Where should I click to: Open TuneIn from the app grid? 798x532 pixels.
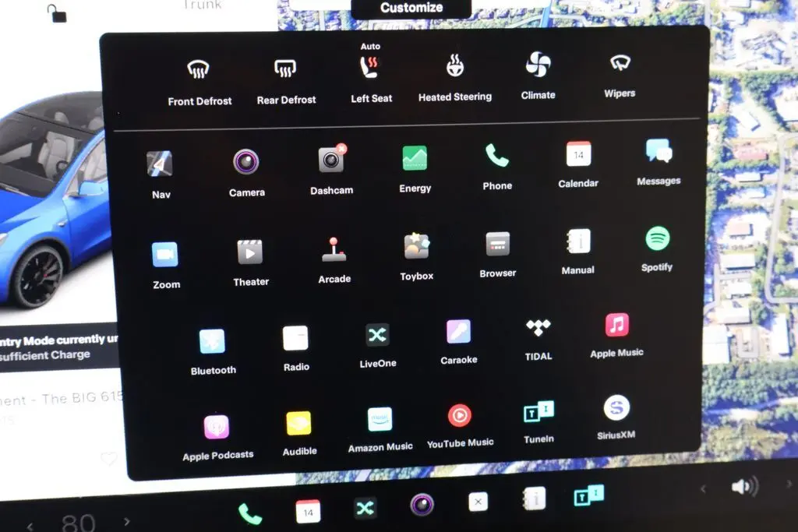539,422
